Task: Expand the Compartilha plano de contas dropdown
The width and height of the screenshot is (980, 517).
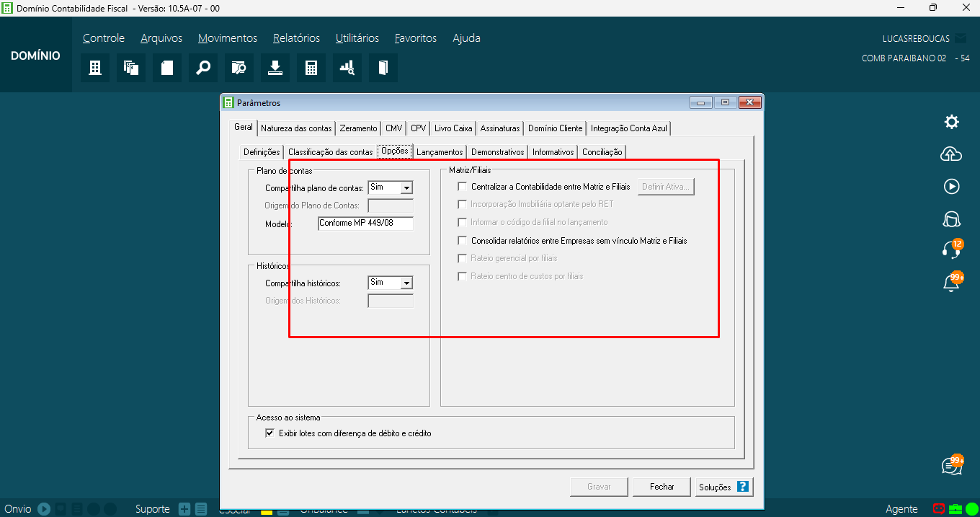Action: [406, 187]
